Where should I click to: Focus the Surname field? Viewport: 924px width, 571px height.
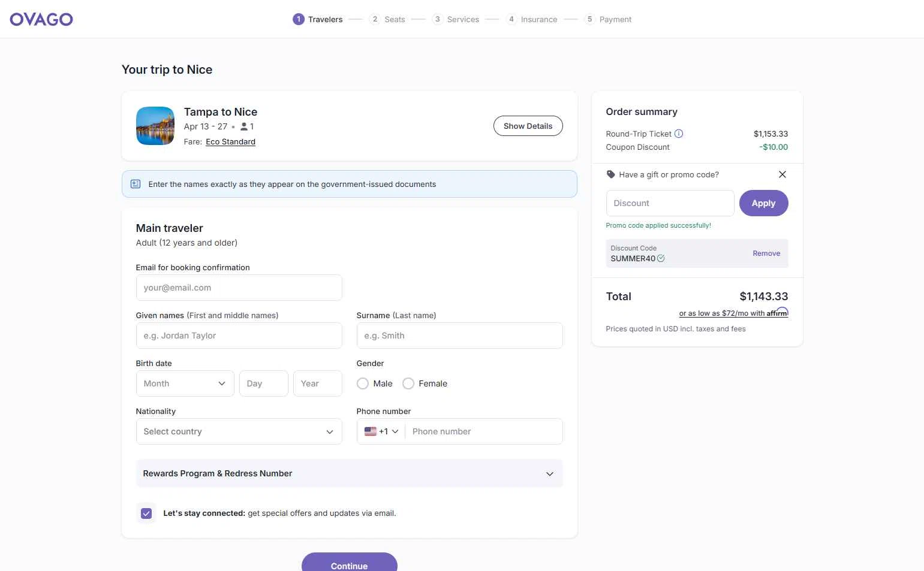459,336
